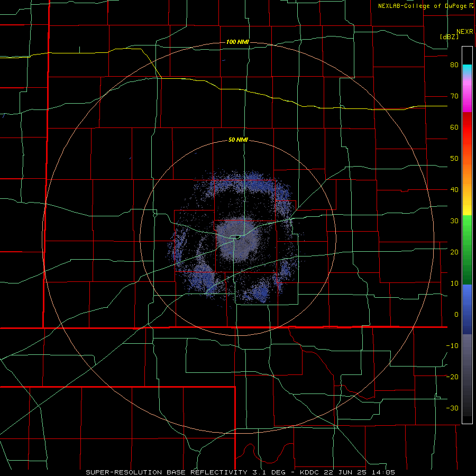This screenshot has width=476, height=476.
Task: Click the 10 value on the dBZ scale
Action: (x=454, y=283)
